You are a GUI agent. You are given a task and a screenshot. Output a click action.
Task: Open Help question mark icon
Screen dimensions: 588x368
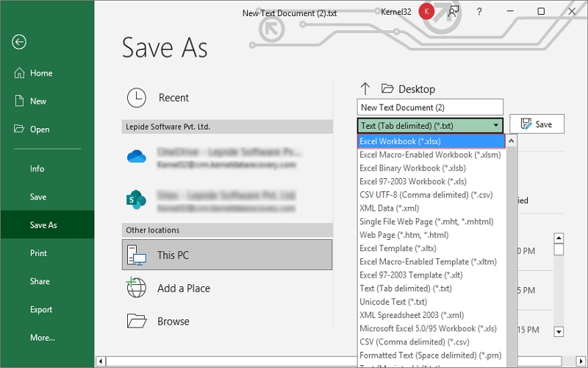[479, 12]
